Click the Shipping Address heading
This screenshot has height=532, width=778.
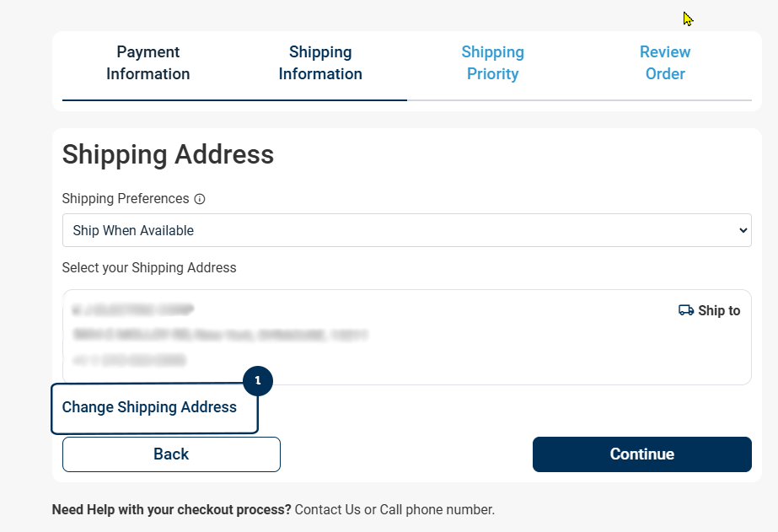pyautogui.click(x=168, y=154)
